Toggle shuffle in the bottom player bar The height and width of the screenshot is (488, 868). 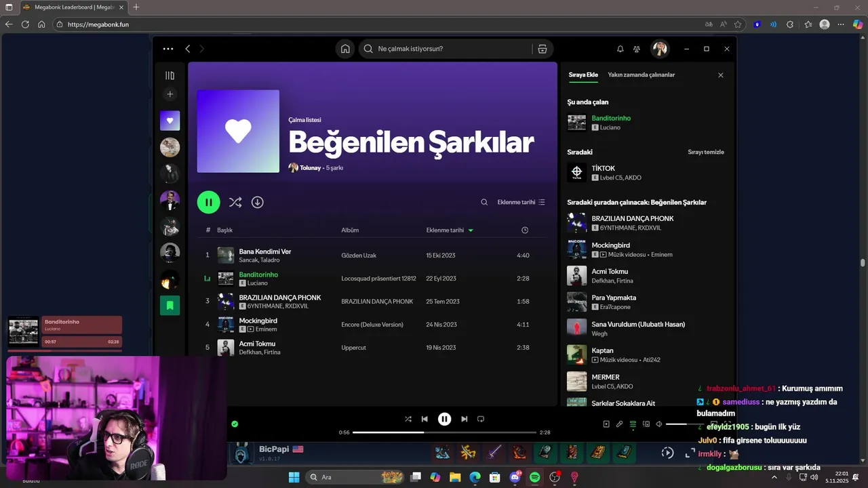click(408, 419)
